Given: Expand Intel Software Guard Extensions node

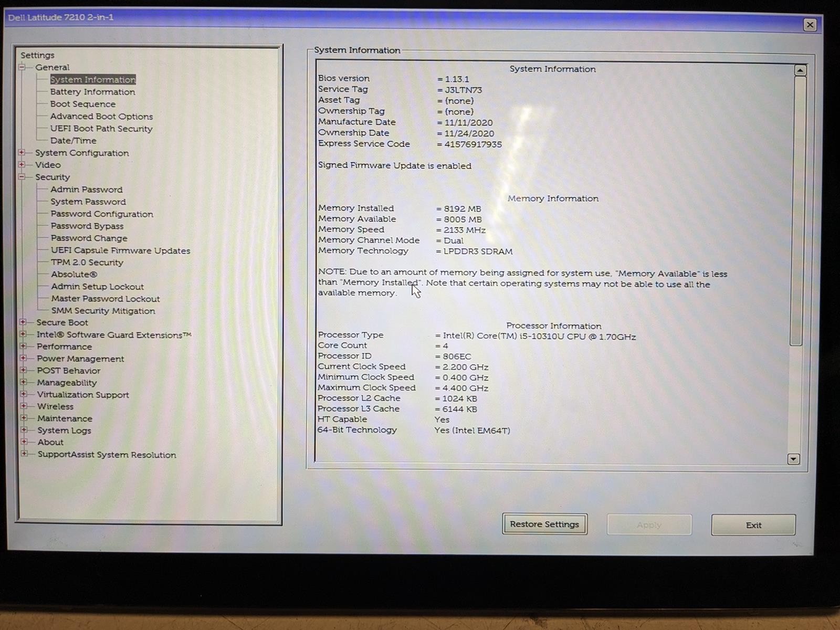Looking at the screenshot, I should point(23,334).
